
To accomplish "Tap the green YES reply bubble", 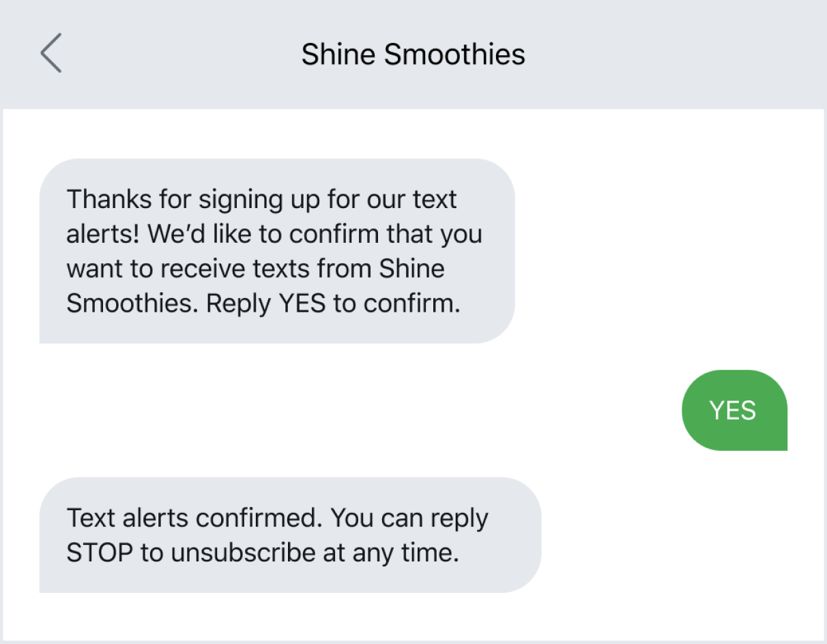I will click(x=734, y=410).
